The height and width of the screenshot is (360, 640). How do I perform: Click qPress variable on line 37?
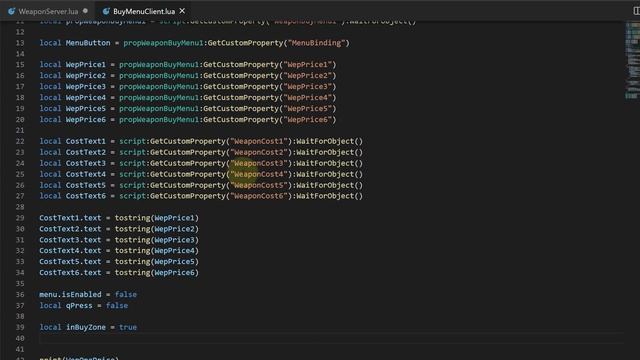pyautogui.click(x=79, y=306)
